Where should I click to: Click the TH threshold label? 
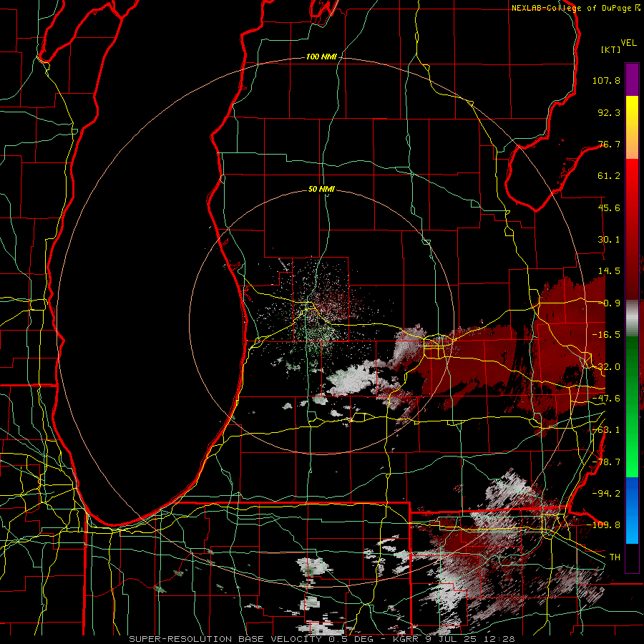pyautogui.click(x=615, y=557)
